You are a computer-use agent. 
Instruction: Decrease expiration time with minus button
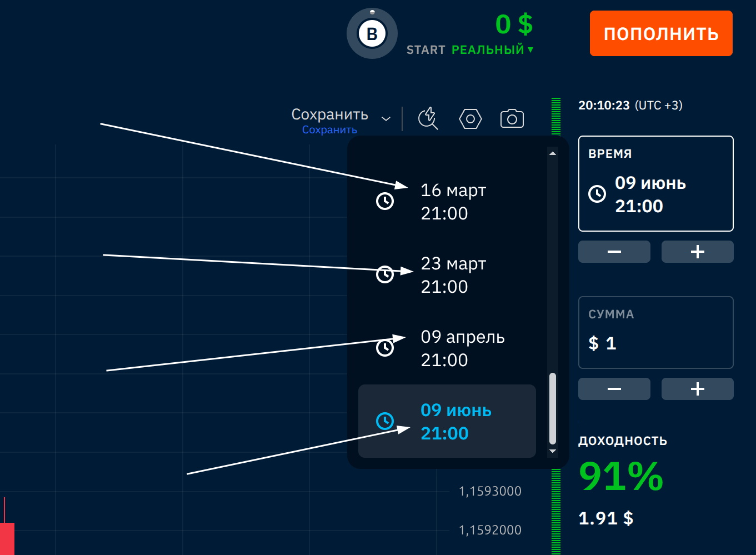coord(614,252)
